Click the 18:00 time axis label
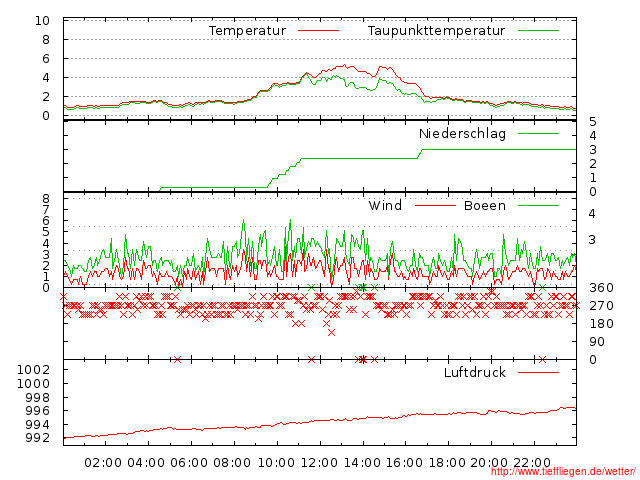This screenshot has width=640, height=480. click(447, 463)
